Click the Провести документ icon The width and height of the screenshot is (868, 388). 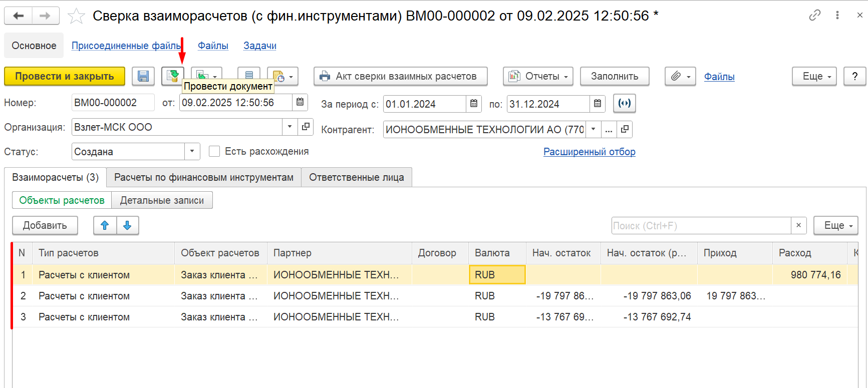pos(173,76)
